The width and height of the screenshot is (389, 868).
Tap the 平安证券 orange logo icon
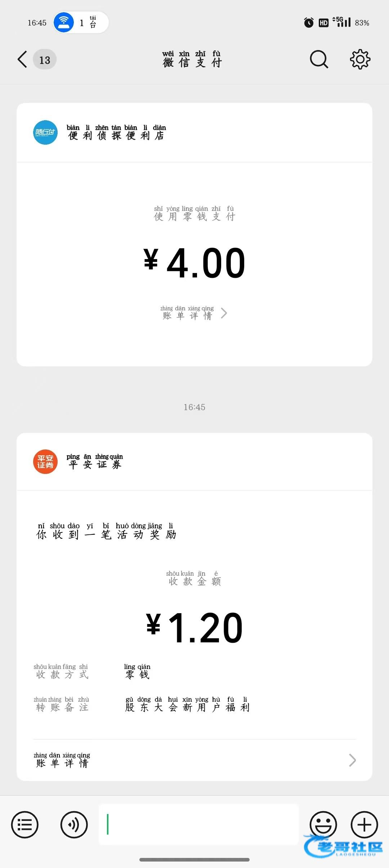(45, 462)
